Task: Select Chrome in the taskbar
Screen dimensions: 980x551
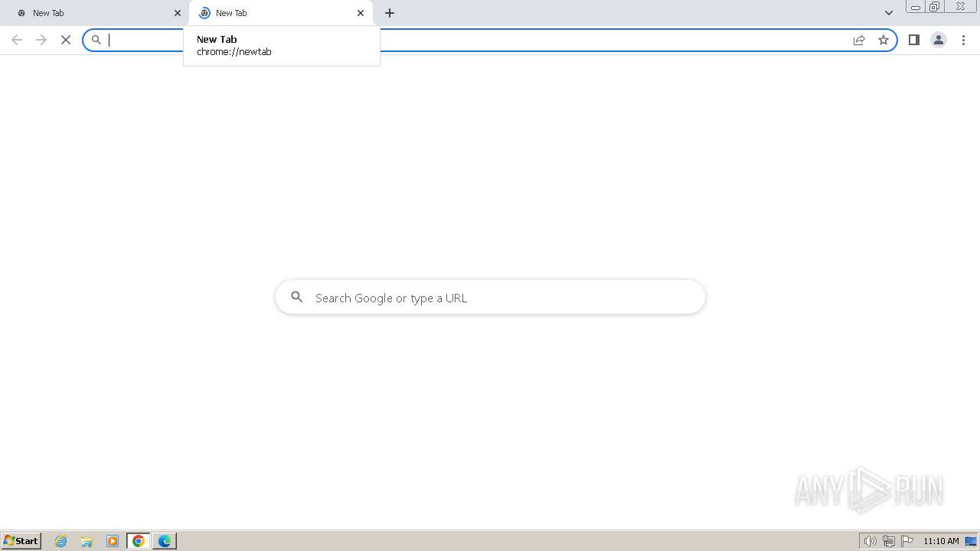Action: click(x=139, y=541)
